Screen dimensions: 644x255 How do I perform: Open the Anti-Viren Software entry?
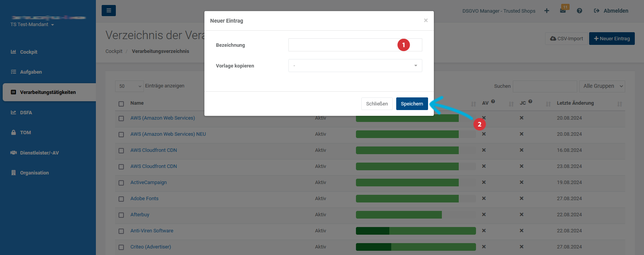click(x=152, y=230)
